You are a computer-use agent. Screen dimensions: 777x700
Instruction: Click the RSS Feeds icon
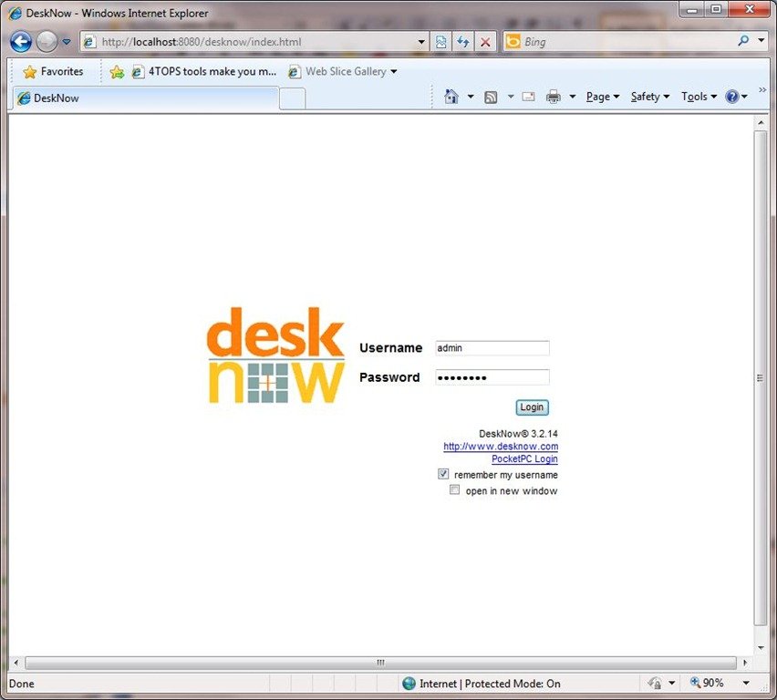(491, 97)
